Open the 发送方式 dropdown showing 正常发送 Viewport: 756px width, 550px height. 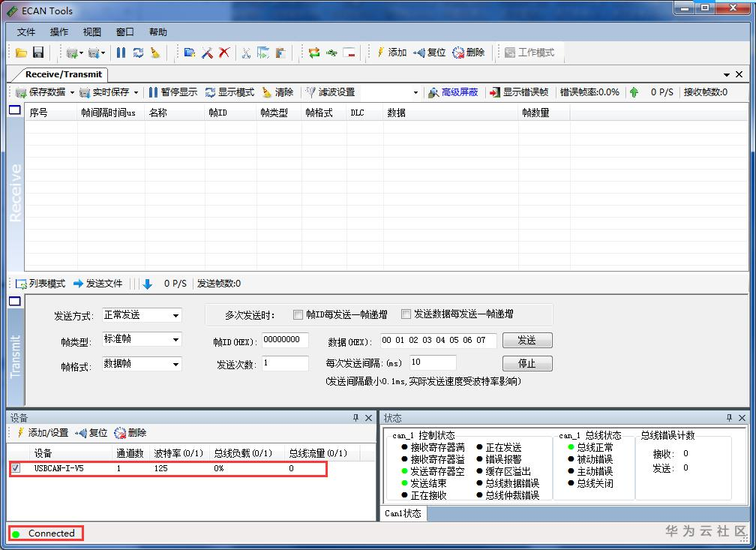point(142,316)
